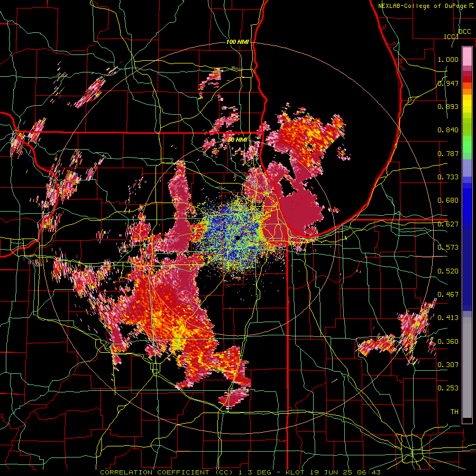Click the 0.893 scale value
Image resolution: width=476 pixels, height=476 pixels.
448,106
